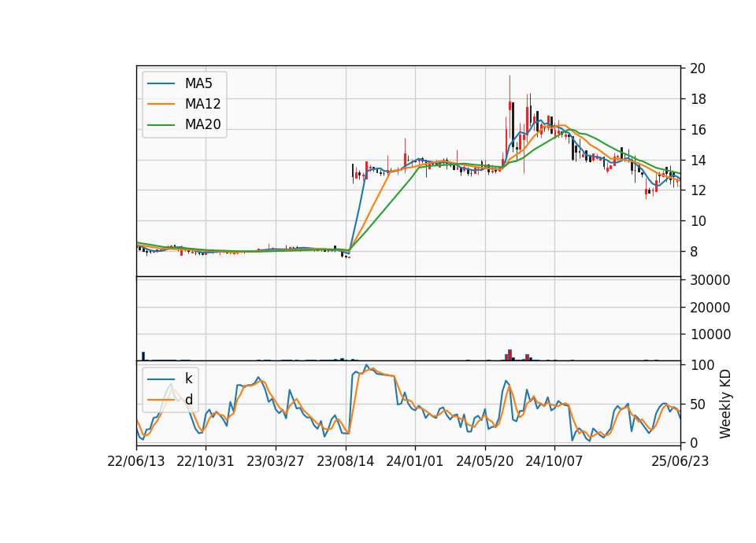Select the 24/05/20 date tick label
This screenshot has width=756, height=543.
(484, 461)
